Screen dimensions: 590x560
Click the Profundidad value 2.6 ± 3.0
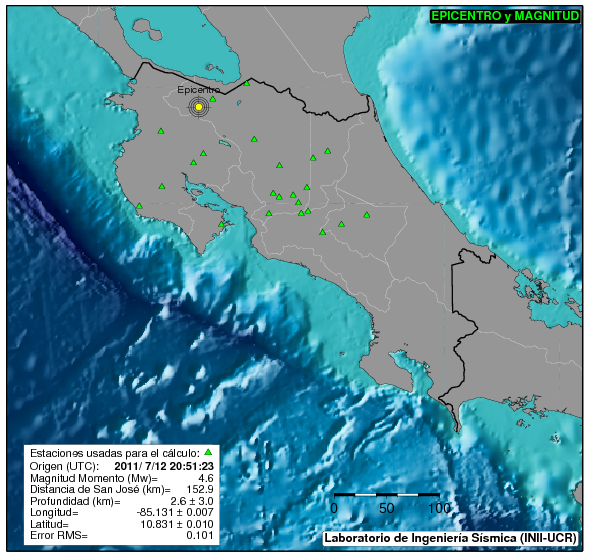click(x=192, y=501)
